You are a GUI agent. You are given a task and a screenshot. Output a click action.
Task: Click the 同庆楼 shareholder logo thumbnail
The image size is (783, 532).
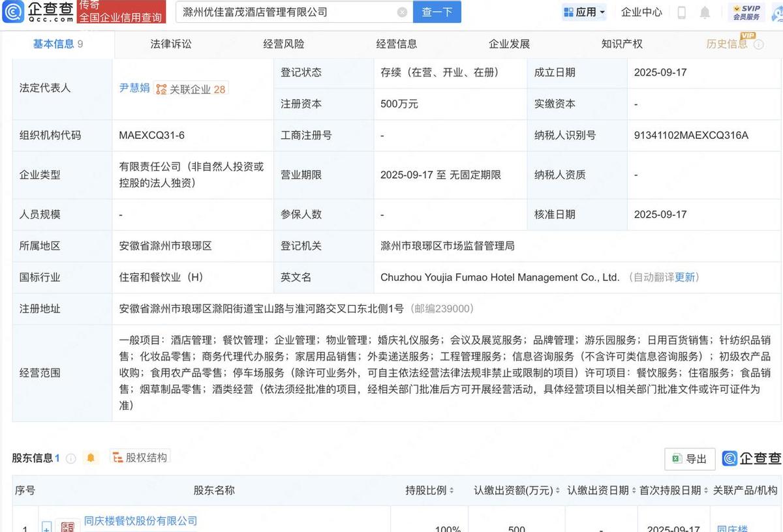click(67, 525)
